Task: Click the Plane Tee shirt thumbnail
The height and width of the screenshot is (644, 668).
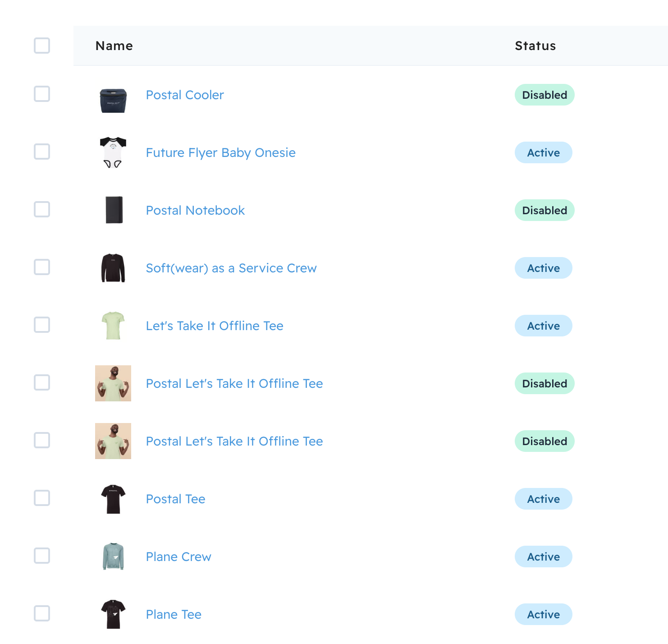Action: pyautogui.click(x=113, y=614)
